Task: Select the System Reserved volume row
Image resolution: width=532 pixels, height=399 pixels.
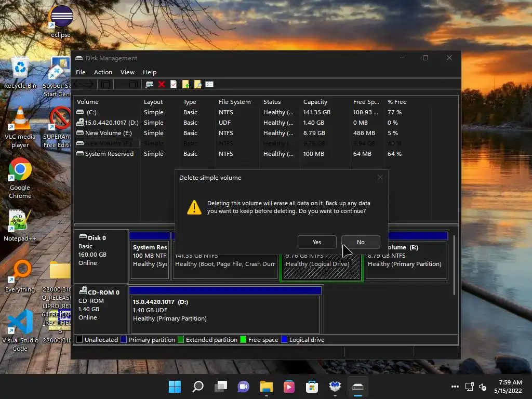Action: 253,154
